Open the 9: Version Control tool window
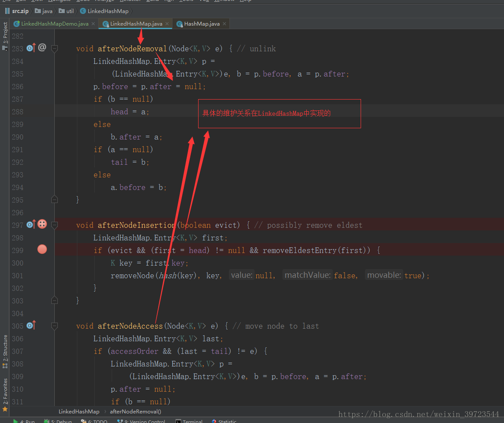Screen dimensions: 504x423 141,421
